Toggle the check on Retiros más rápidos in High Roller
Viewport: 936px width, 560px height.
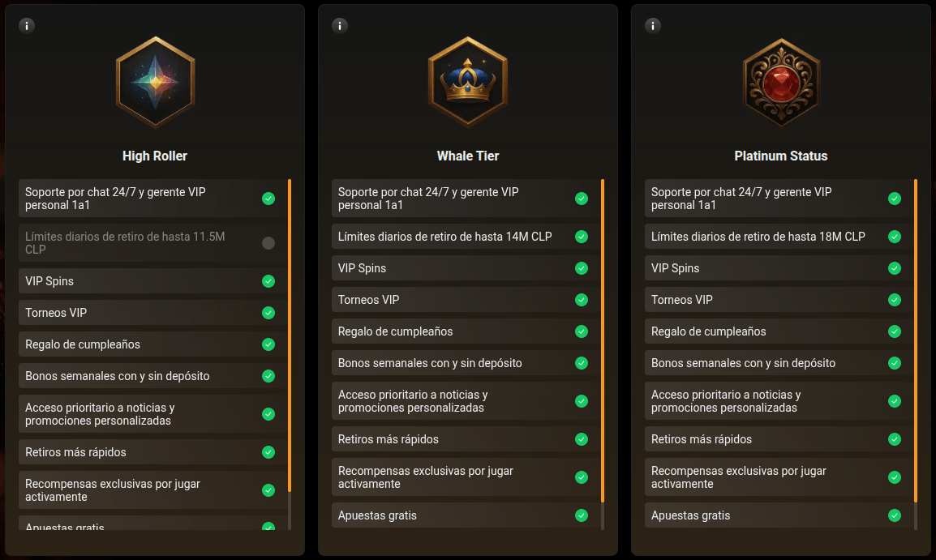point(268,452)
